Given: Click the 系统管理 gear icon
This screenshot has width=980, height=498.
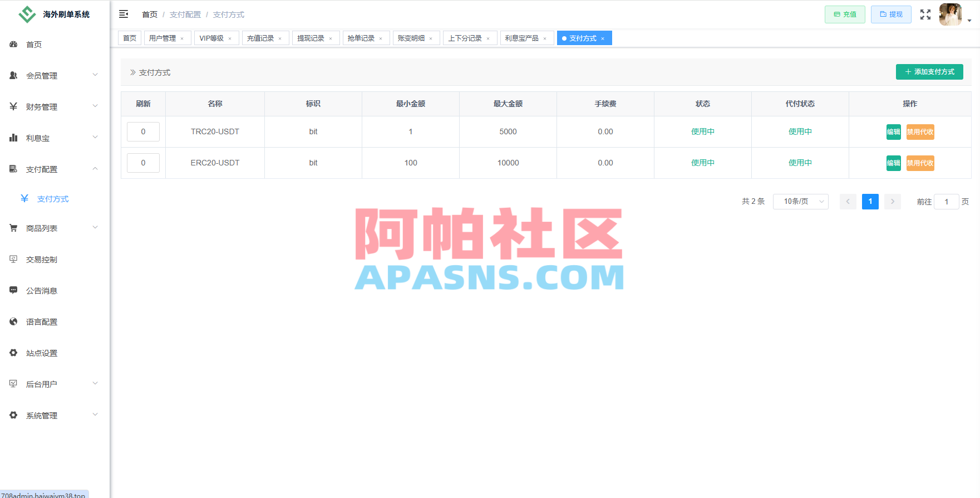Looking at the screenshot, I should (13, 415).
